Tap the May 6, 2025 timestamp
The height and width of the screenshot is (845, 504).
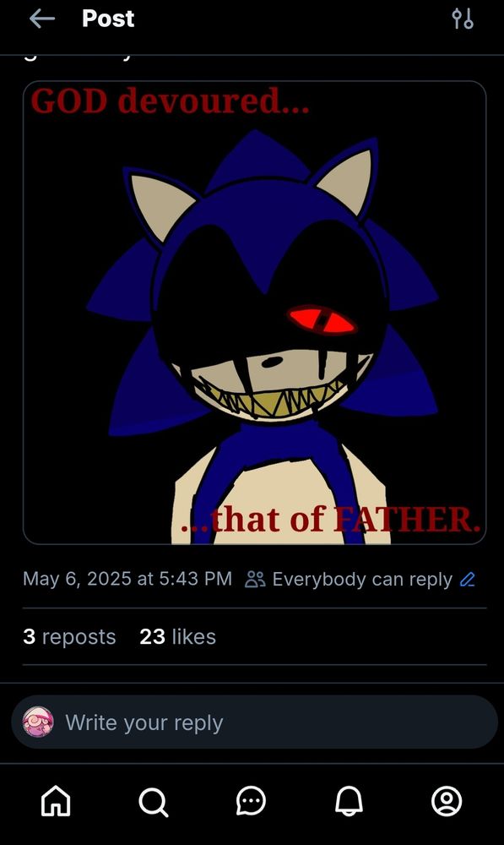[x=127, y=580]
